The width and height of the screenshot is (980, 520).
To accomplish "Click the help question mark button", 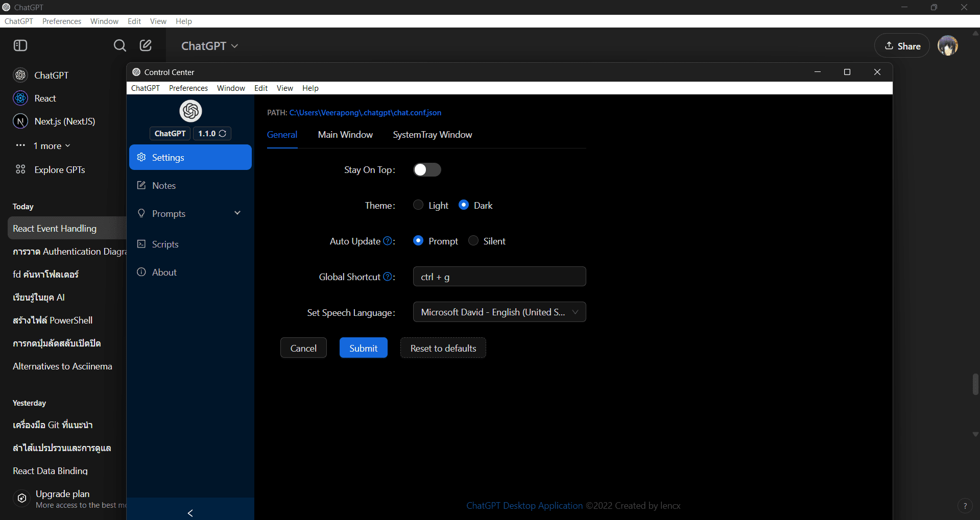I will click(x=965, y=506).
